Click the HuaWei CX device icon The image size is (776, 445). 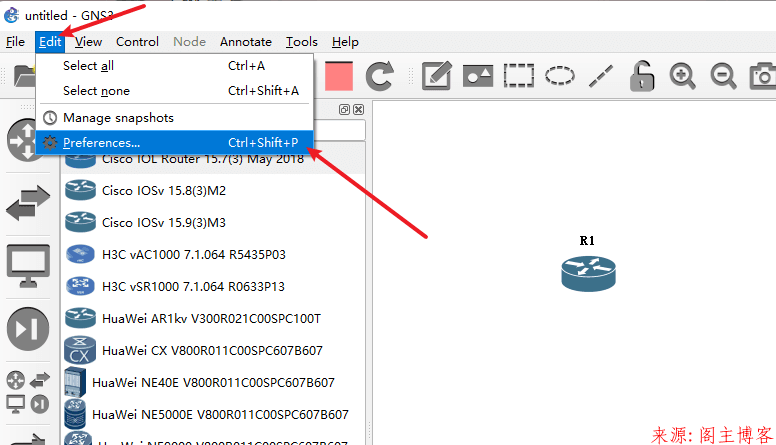(x=80, y=350)
